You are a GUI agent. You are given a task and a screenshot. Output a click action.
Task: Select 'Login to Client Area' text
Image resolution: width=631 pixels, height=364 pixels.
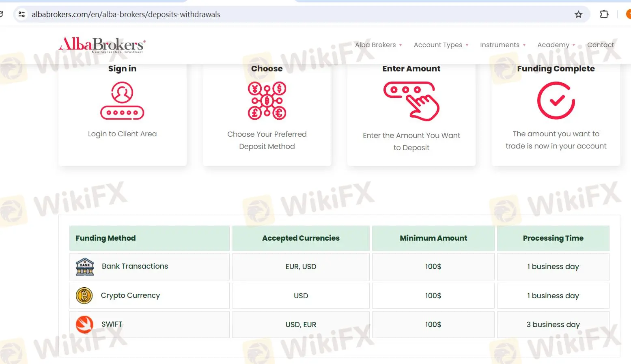click(x=122, y=134)
